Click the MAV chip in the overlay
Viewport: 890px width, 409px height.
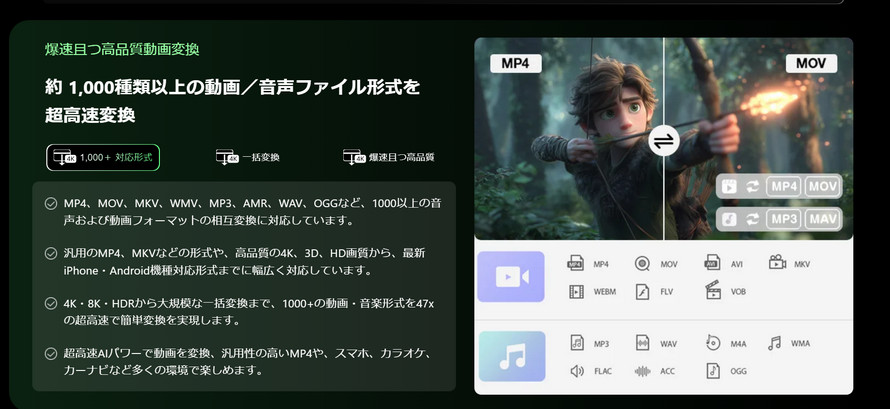tap(822, 220)
